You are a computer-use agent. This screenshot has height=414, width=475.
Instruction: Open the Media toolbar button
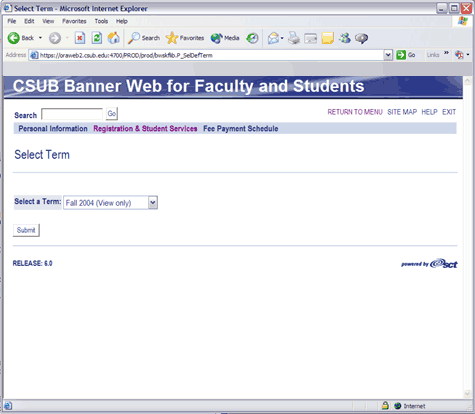225,38
